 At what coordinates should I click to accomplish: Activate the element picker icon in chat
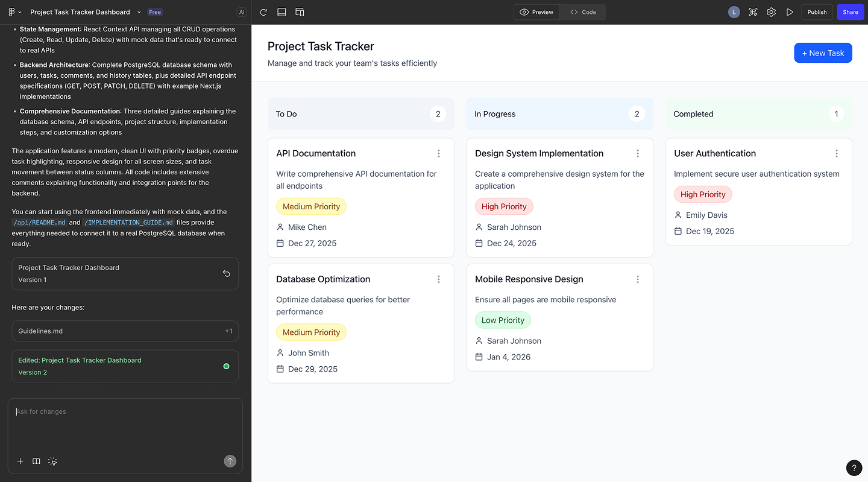(52, 461)
